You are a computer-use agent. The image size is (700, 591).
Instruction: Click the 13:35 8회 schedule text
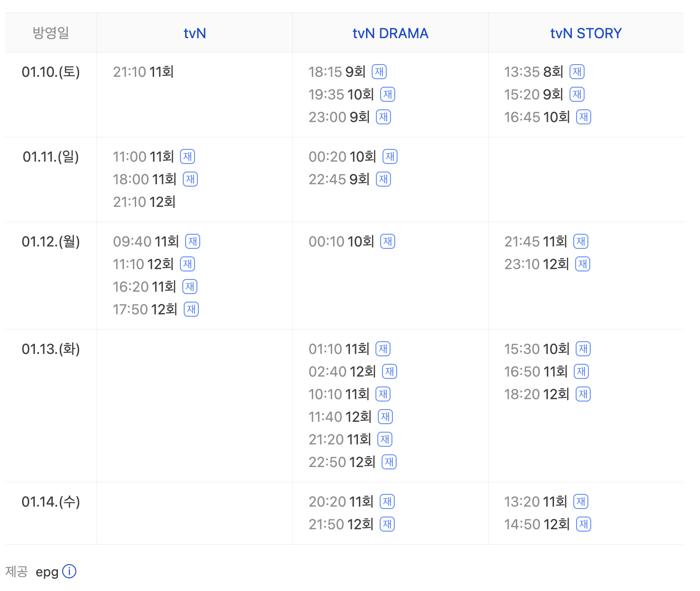(x=534, y=72)
